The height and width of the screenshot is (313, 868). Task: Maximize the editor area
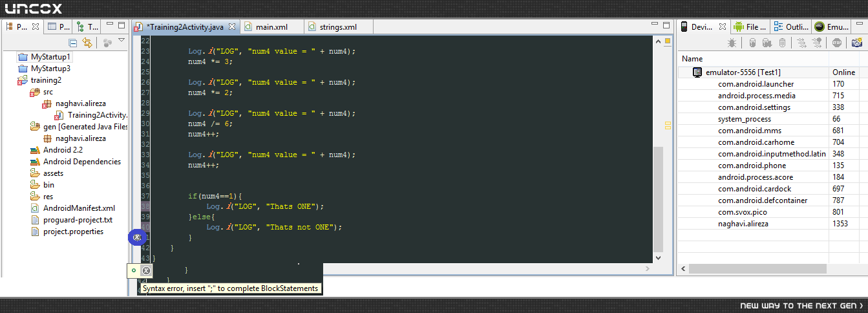(666, 25)
